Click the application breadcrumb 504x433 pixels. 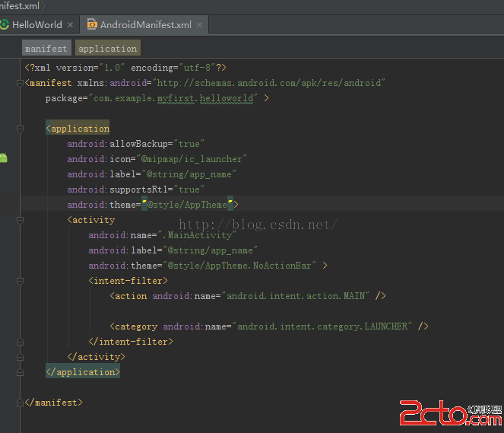click(107, 49)
